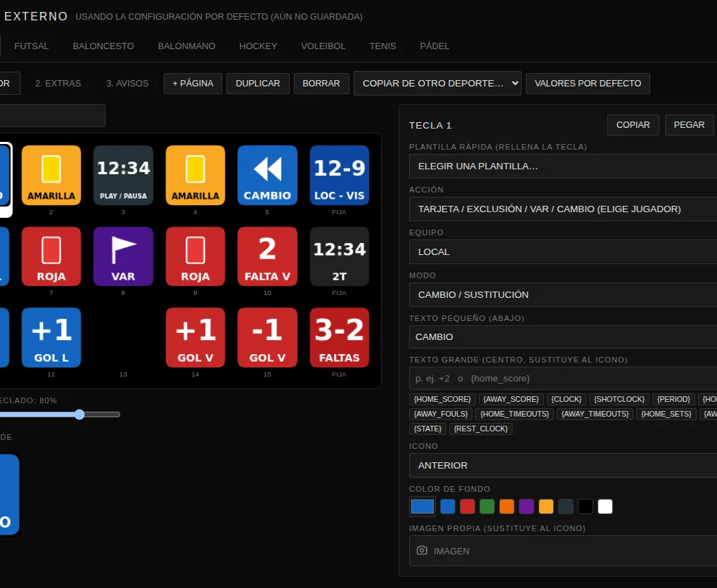The height and width of the screenshot is (588, 717).
Task: Open the Copiar de otro deporte dropdown
Action: tap(437, 83)
